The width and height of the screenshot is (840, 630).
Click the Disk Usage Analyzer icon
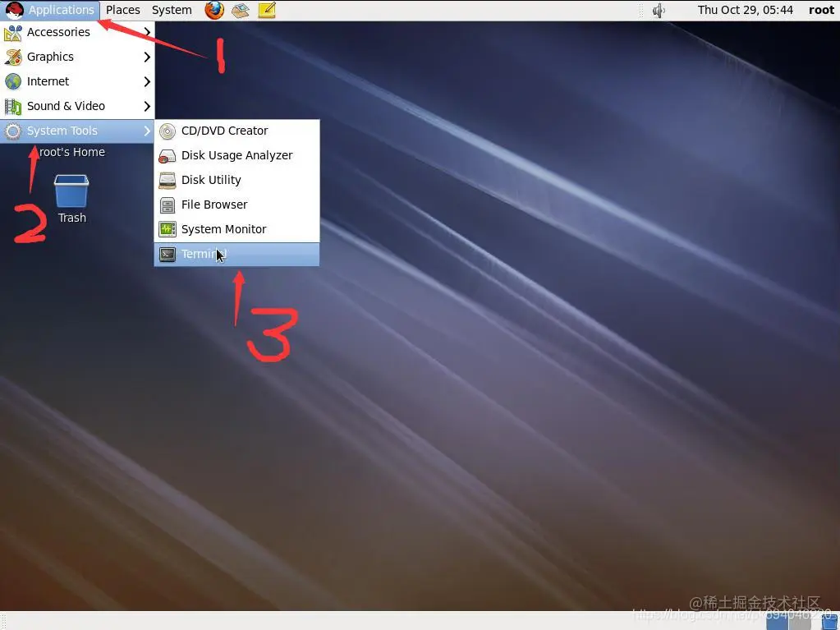168,155
